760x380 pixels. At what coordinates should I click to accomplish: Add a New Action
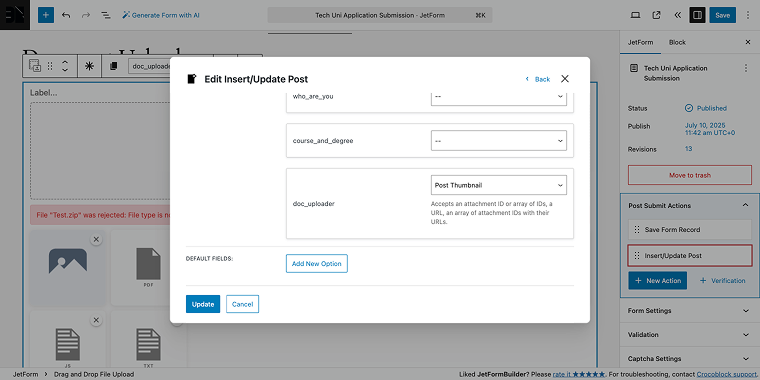point(657,281)
